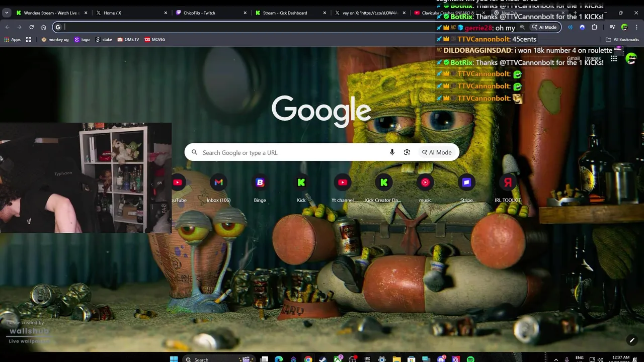Open the All Bookmarks folder

(622, 39)
